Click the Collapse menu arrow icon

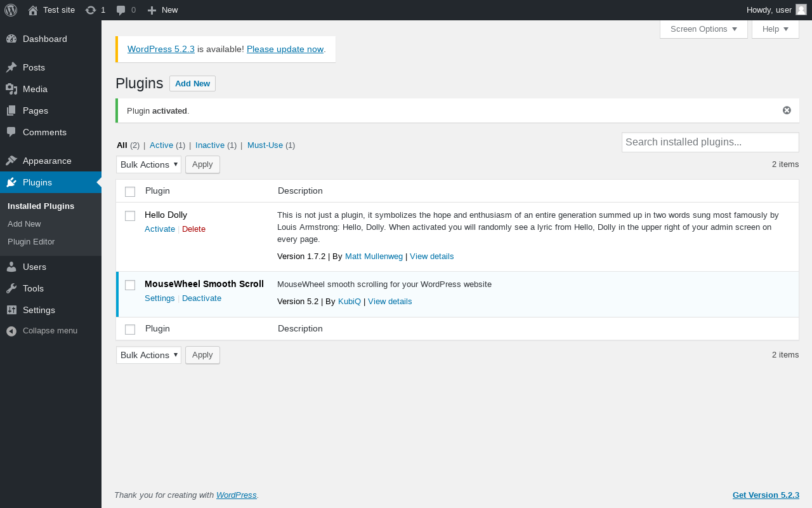pyautogui.click(x=11, y=331)
